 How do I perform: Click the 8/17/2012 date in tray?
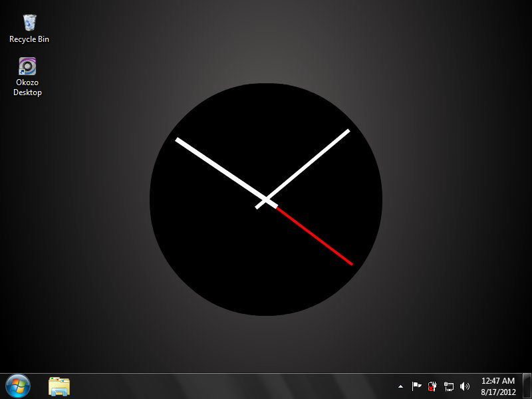pyautogui.click(x=498, y=392)
